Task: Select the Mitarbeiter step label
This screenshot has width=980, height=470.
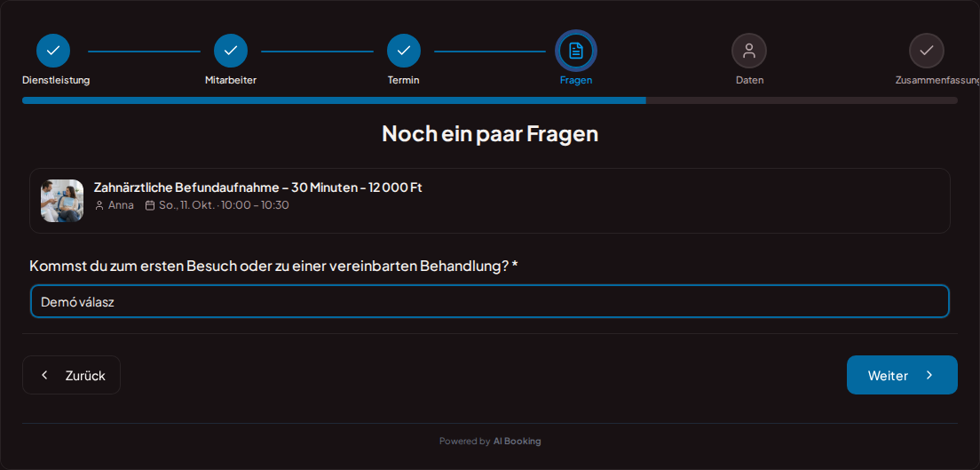Action: click(231, 80)
